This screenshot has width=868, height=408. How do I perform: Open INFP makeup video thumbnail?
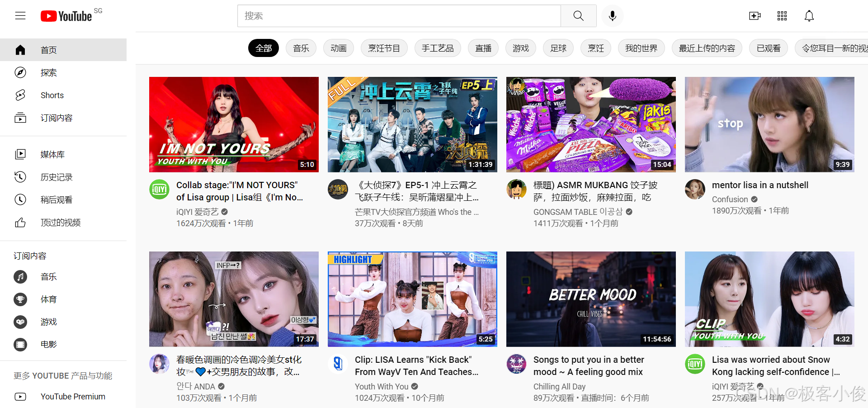(x=234, y=299)
